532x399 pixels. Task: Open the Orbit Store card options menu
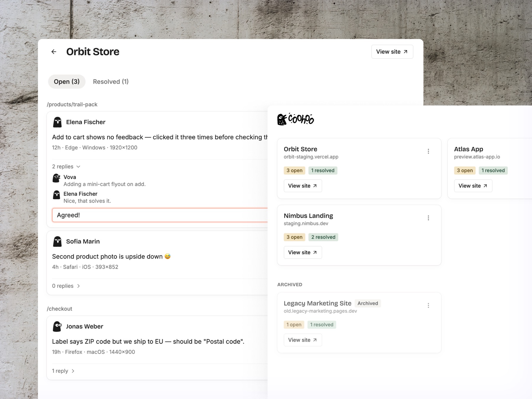coord(428,151)
